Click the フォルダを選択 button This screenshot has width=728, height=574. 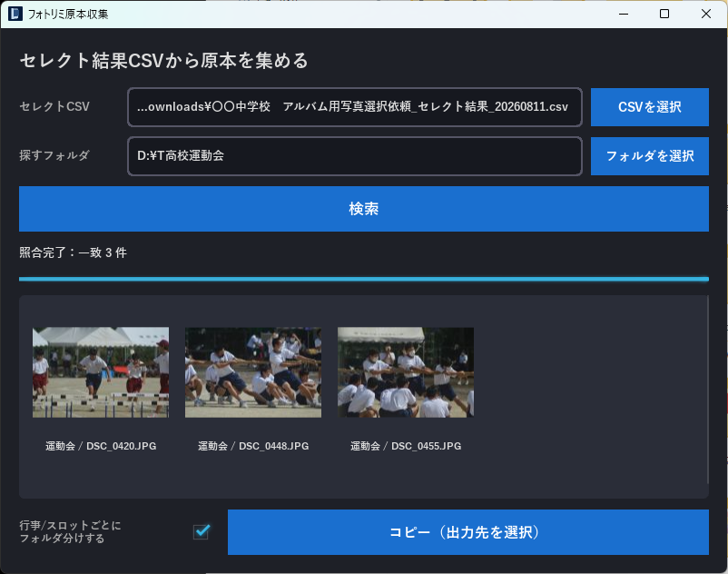650,156
